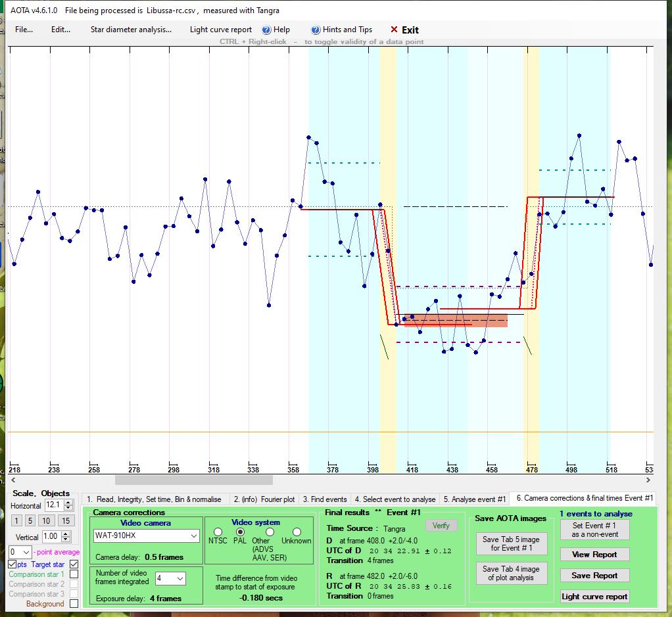Click the View Report button
This screenshot has width=672, height=617.
594,555
